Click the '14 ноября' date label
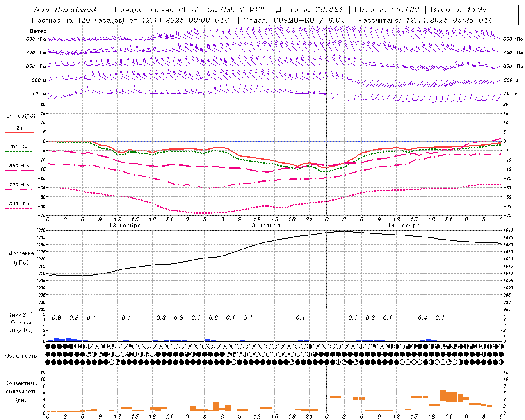This screenshot has width=525, height=420. pos(404,226)
